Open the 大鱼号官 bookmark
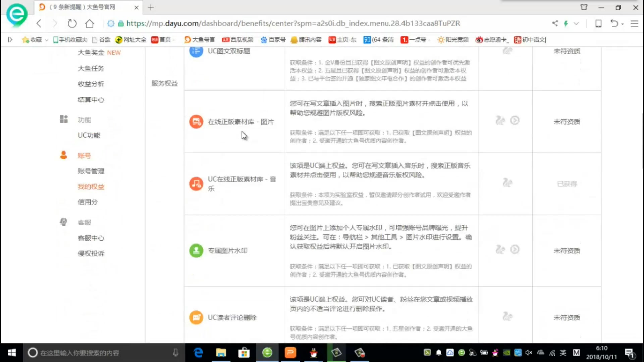This screenshot has height=362, width=644. pos(200,40)
